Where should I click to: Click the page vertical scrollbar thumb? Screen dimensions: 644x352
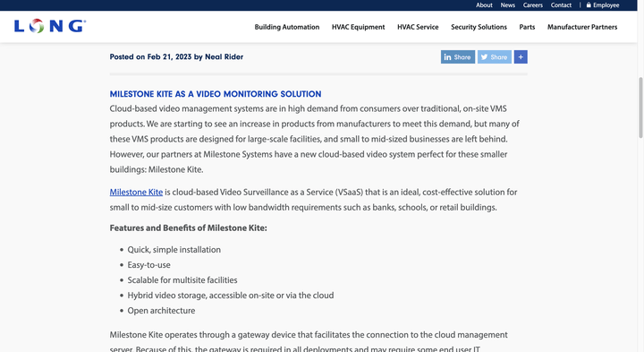pyautogui.click(x=640, y=107)
